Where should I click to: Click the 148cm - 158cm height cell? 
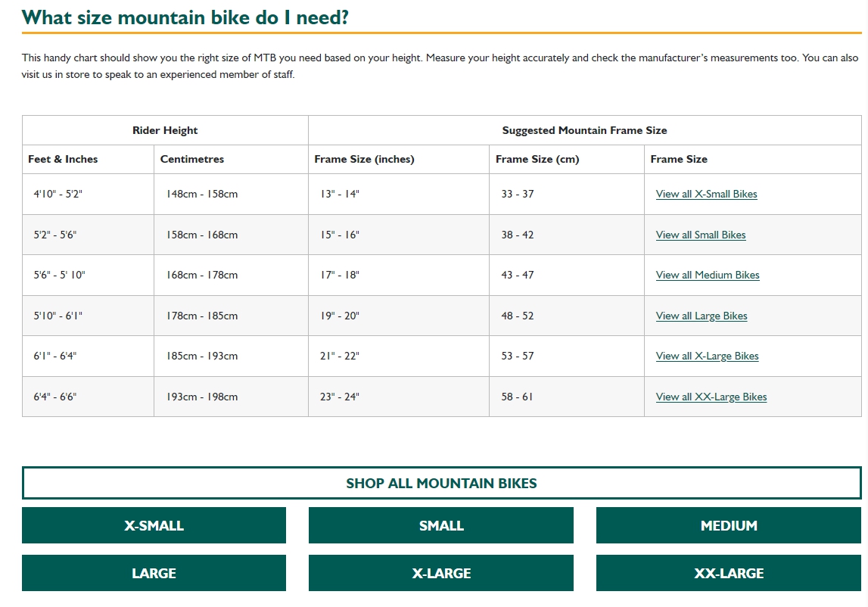[202, 195]
